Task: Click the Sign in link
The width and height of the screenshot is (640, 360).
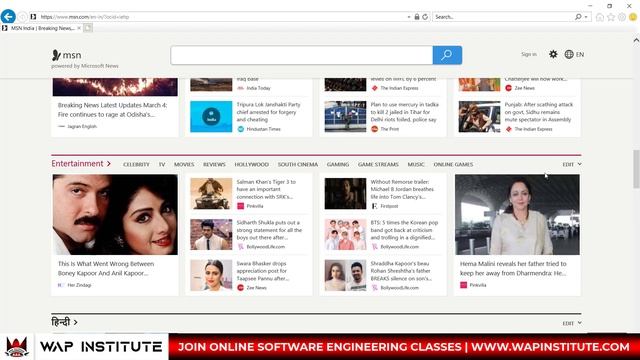Action: pyautogui.click(x=529, y=54)
